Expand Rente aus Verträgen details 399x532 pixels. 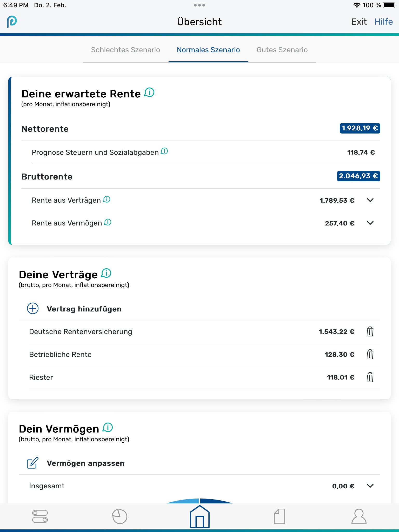(370, 200)
